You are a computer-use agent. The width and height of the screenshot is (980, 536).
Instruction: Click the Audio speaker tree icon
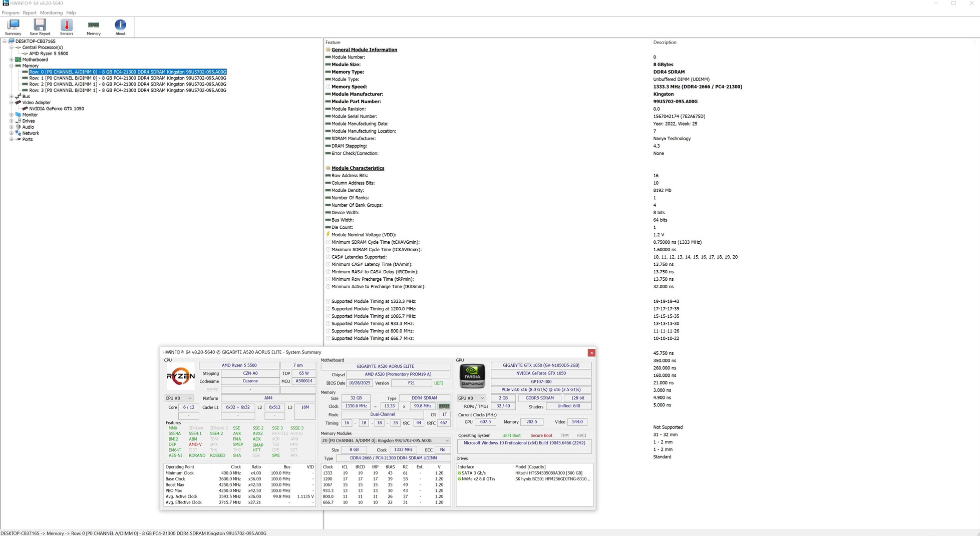coord(18,127)
